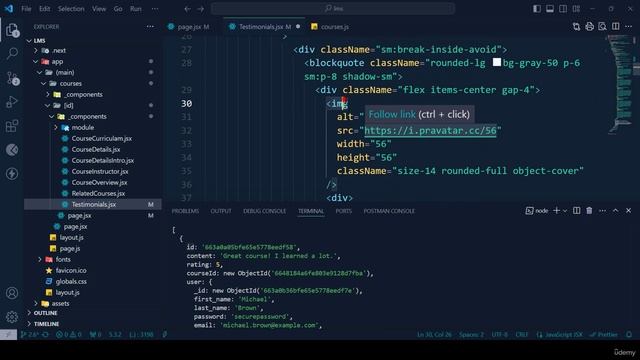Click the compare changes icon in editor toolbar
This screenshot has height=360, width=640.
click(x=576, y=27)
